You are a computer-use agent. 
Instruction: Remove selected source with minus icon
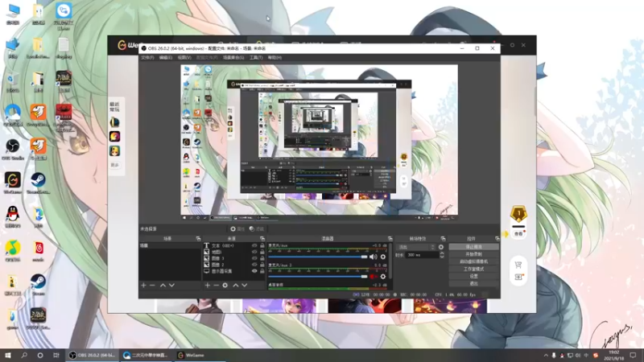coord(216,285)
